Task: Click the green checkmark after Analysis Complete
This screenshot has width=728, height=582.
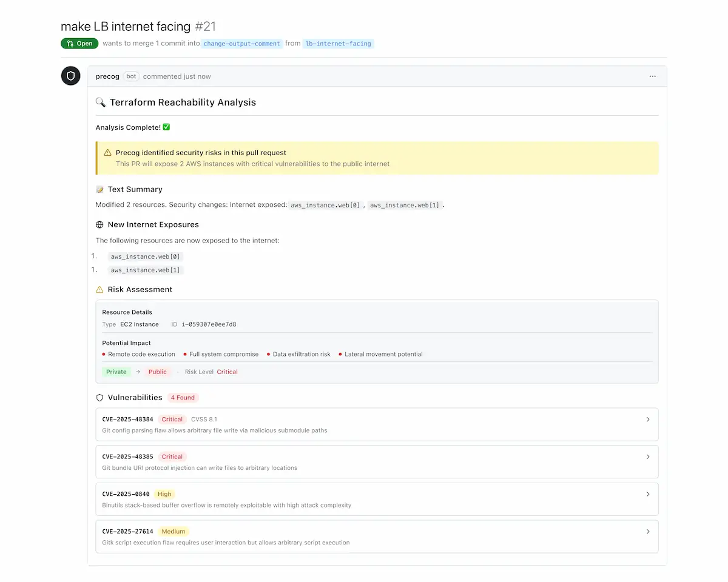Action: tap(165, 127)
